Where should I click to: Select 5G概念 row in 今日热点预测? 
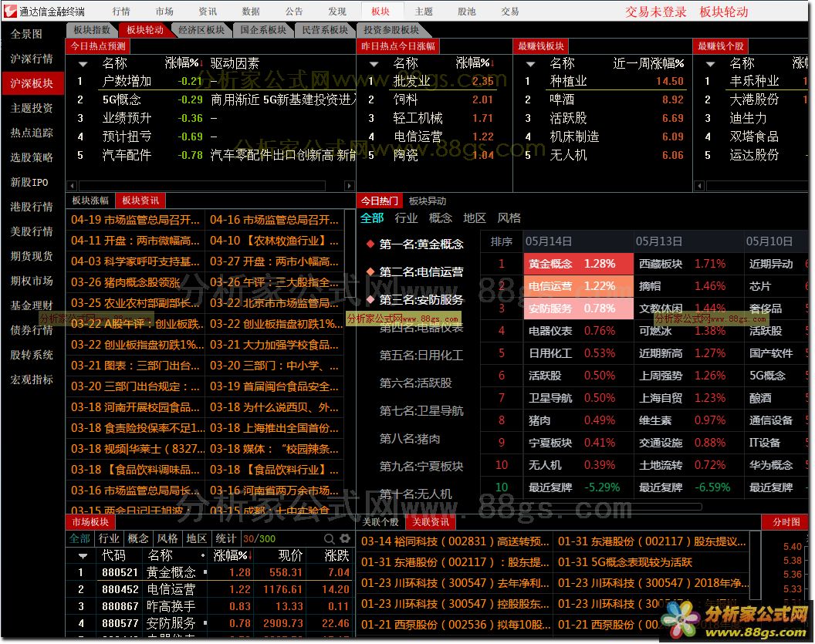pyautogui.click(x=211, y=99)
